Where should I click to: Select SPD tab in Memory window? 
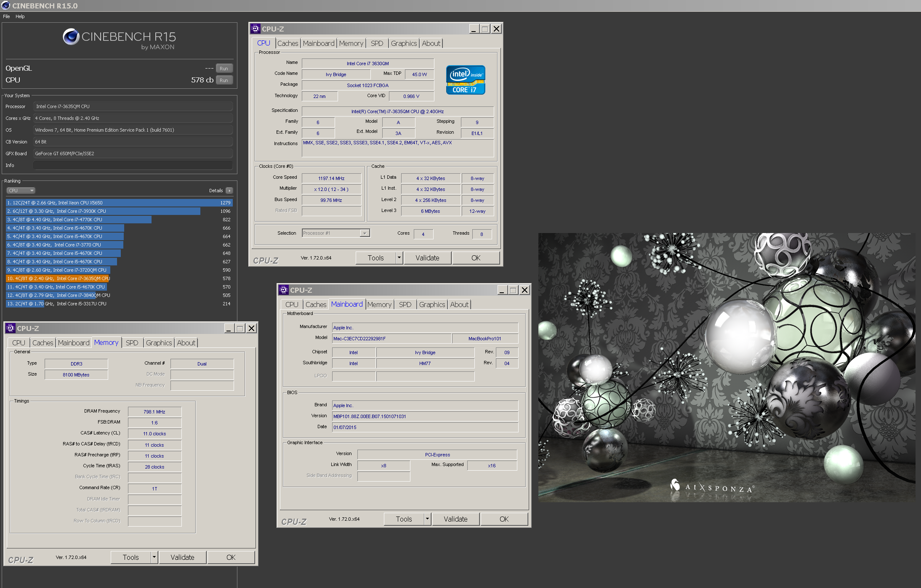[132, 343]
